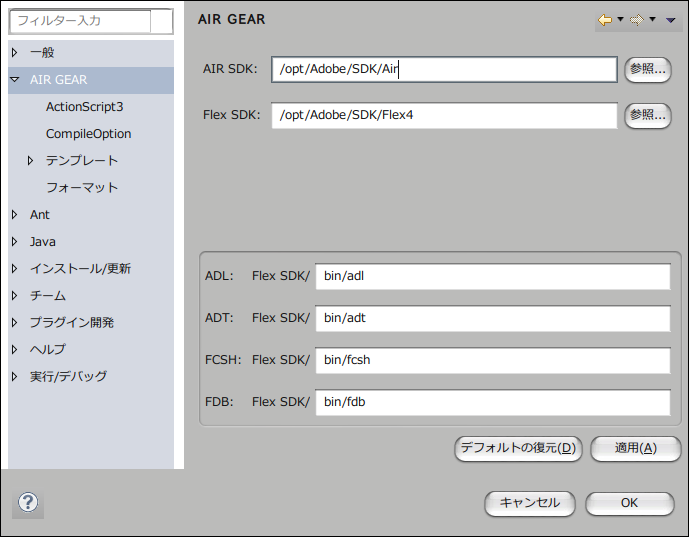Select ActionScript3 preference page

84,107
